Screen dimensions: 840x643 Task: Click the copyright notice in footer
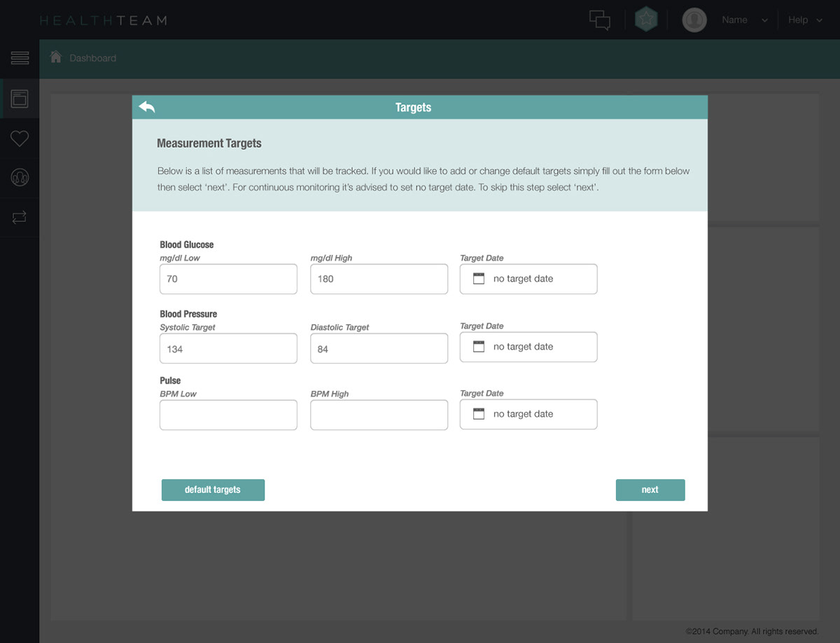tap(752, 631)
